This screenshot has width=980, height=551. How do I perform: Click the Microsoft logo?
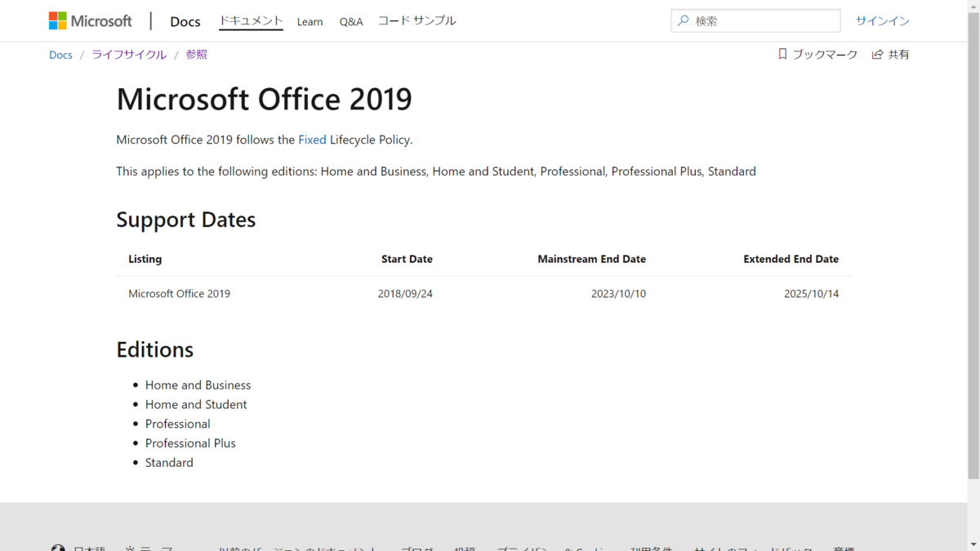coord(90,21)
